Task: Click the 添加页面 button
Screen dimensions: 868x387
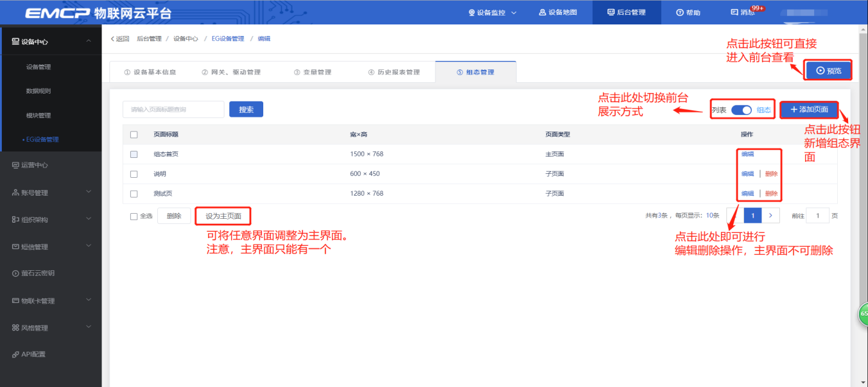Action: 809,110
